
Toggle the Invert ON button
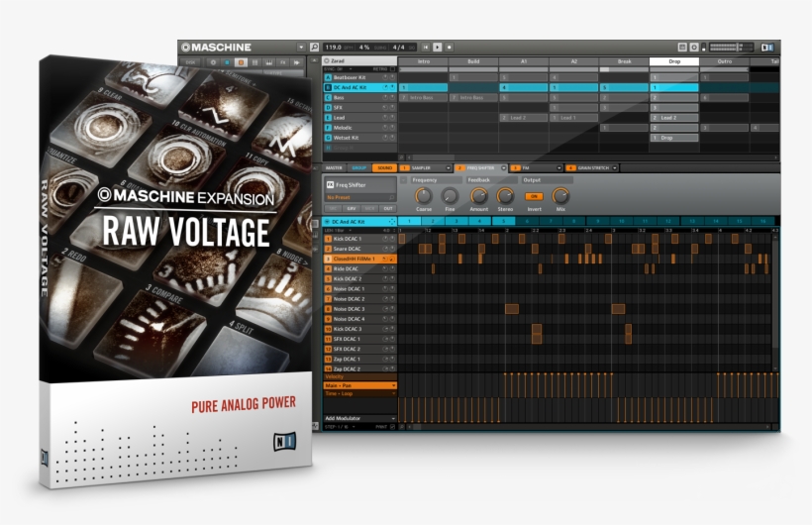click(x=534, y=196)
